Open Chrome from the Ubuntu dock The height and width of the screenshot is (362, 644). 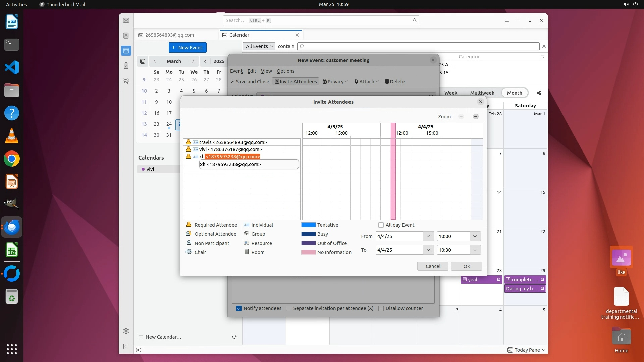(12, 159)
